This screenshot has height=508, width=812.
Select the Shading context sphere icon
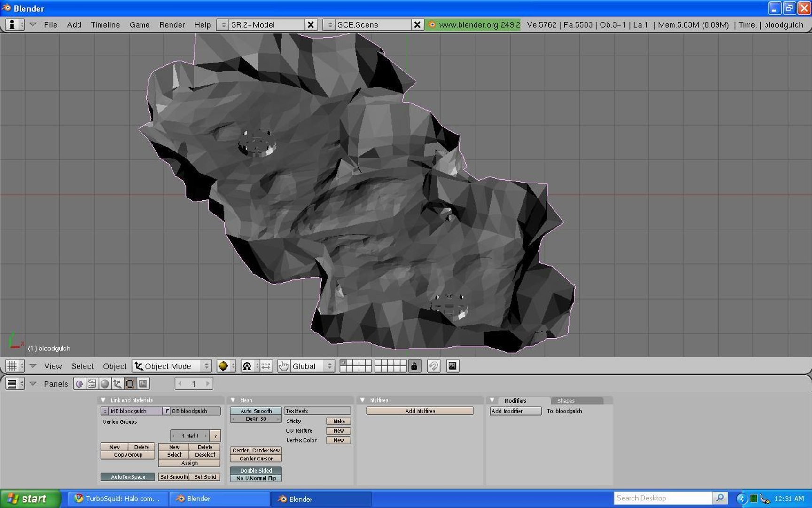[105, 384]
